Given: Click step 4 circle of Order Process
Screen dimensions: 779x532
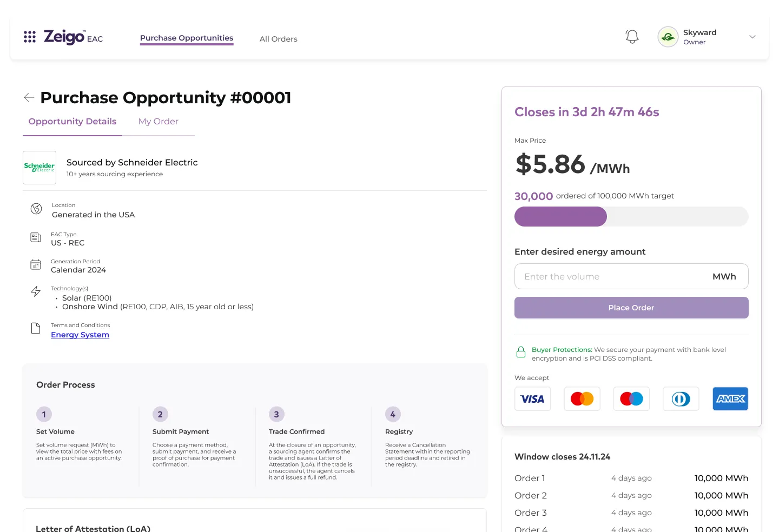Looking at the screenshot, I should click(x=393, y=414).
